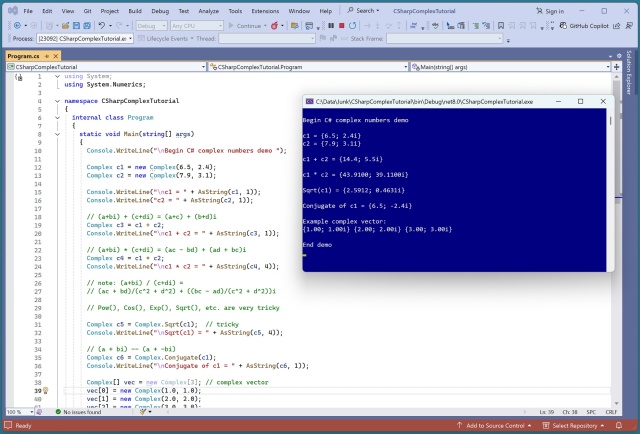Screen dimensions: 640x434
Task: Click the Navigate Backward toolbar icon
Action: click(17, 26)
